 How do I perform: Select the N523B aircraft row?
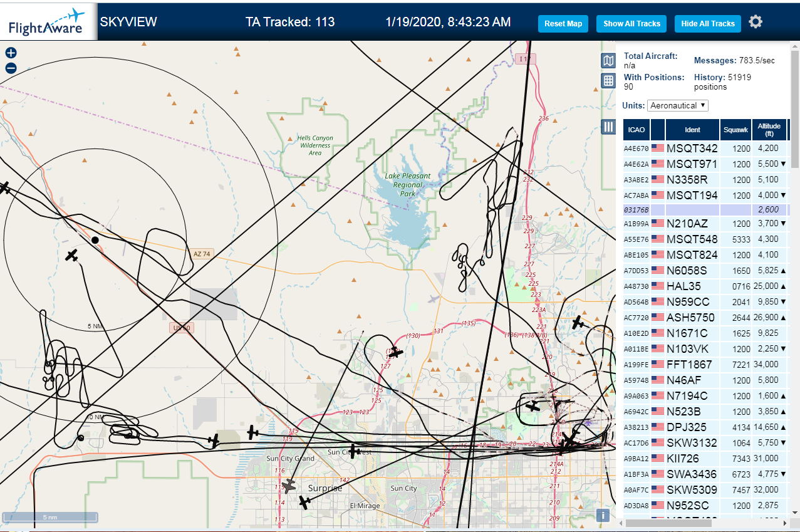coord(707,412)
